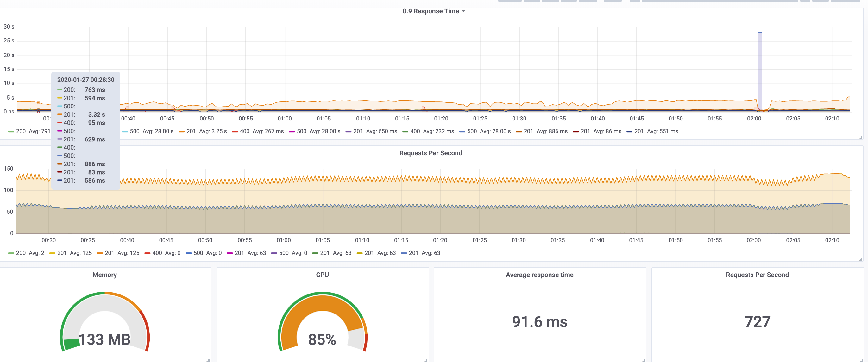Open Average response time panel title menu

539,275
